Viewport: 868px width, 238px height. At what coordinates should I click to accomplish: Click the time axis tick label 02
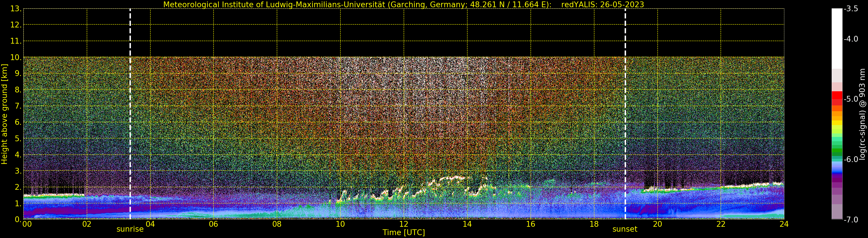point(87,224)
